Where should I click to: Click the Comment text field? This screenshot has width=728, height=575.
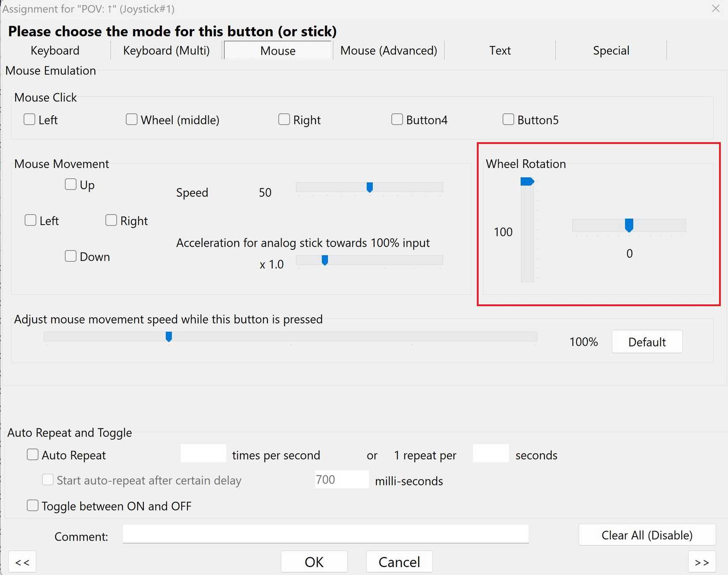coord(326,534)
